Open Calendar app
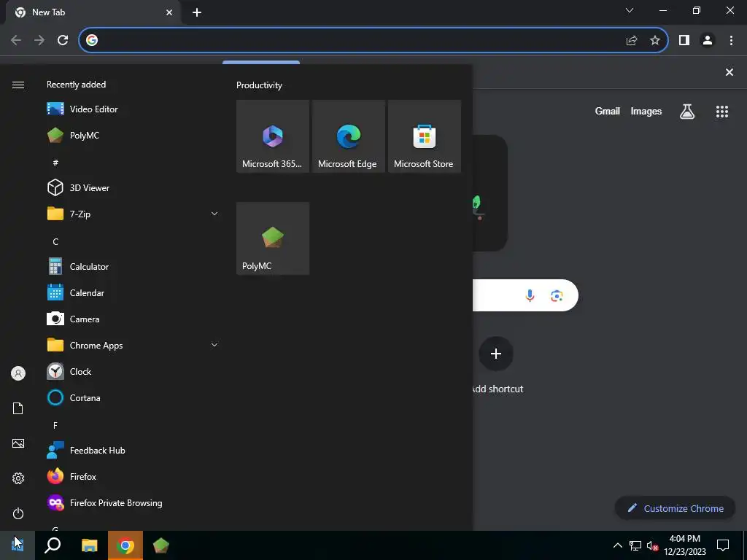The image size is (747, 560). (x=131, y=293)
